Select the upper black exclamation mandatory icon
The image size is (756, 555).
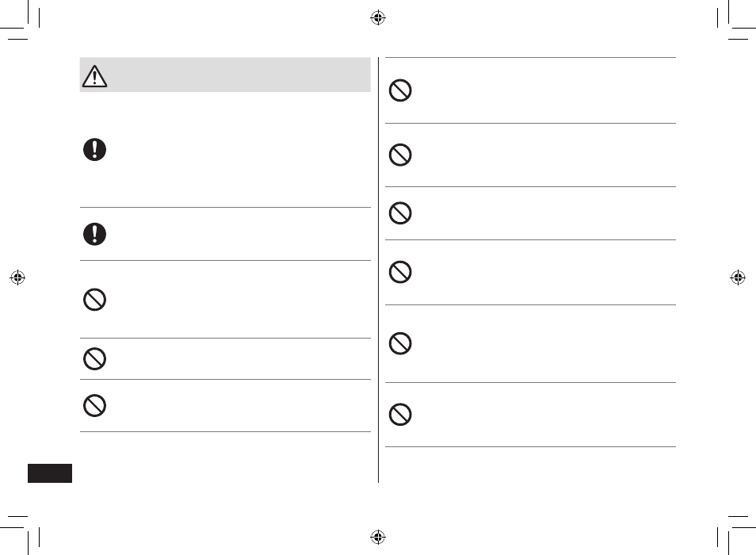point(94,150)
